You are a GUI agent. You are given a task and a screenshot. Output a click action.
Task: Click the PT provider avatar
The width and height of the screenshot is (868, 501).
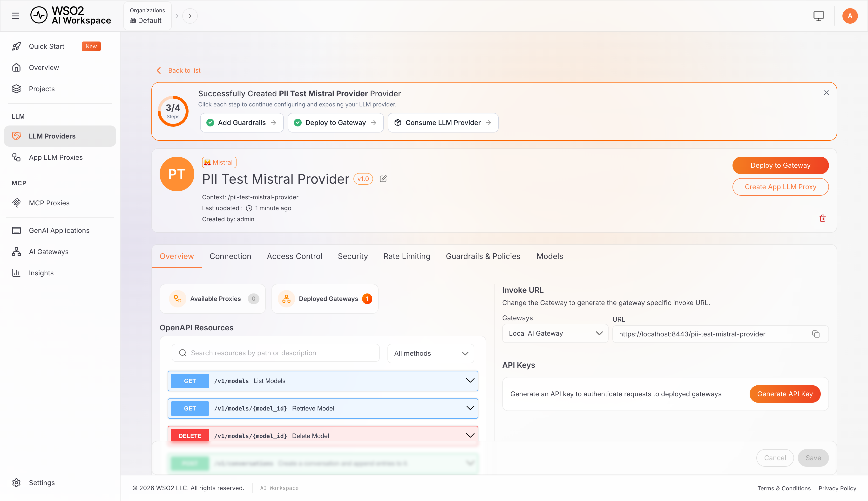(177, 174)
